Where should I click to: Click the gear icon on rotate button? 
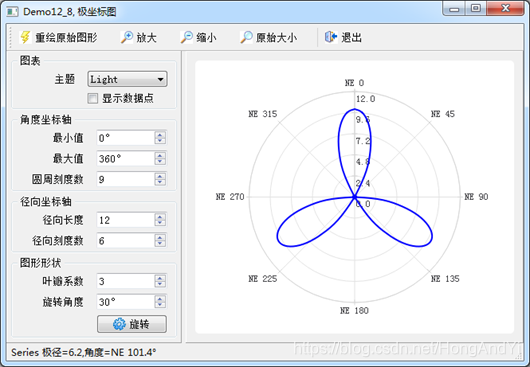119,324
